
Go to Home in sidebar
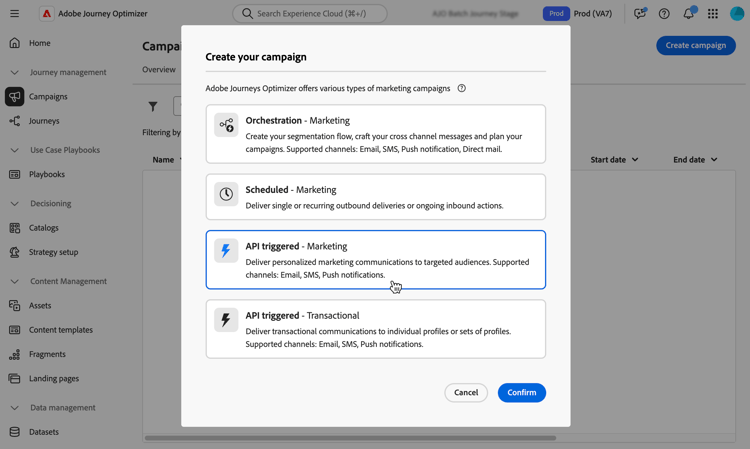point(40,43)
